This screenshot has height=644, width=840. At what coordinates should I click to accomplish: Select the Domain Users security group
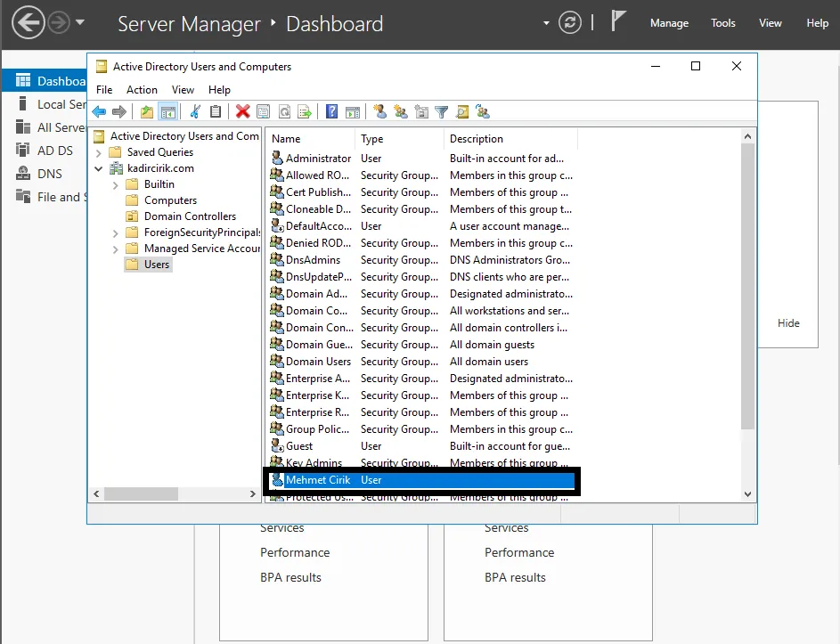coord(422,361)
